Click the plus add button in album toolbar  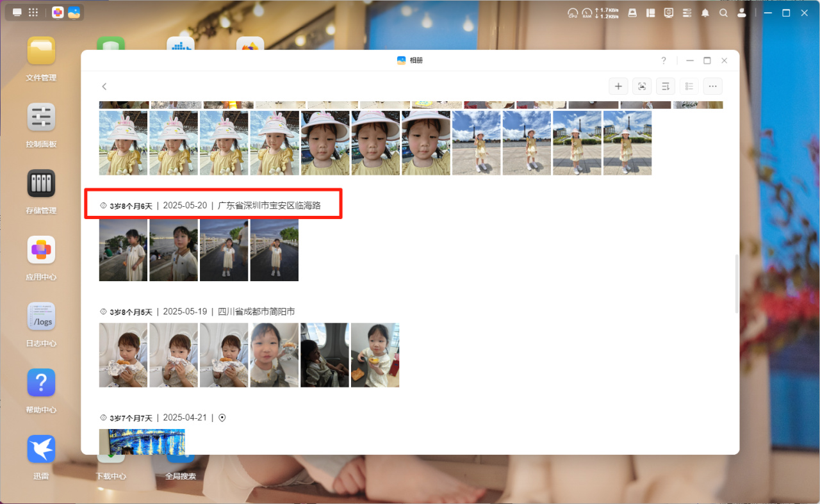618,86
